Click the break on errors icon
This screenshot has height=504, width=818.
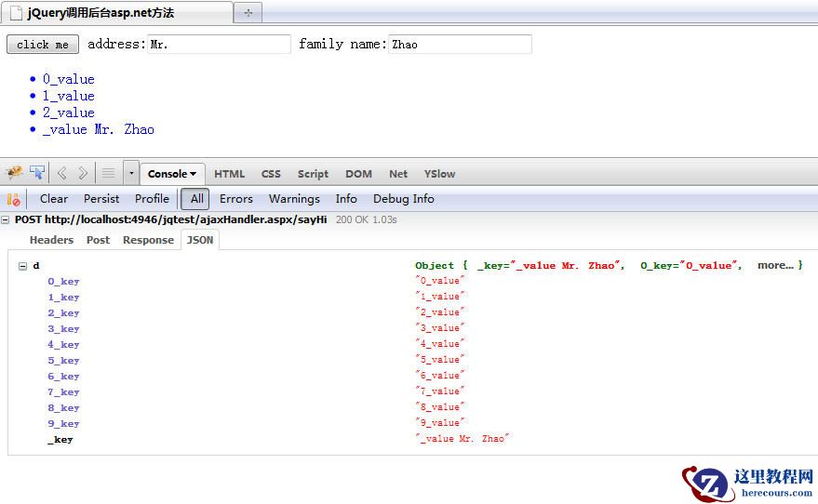point(14,199)
